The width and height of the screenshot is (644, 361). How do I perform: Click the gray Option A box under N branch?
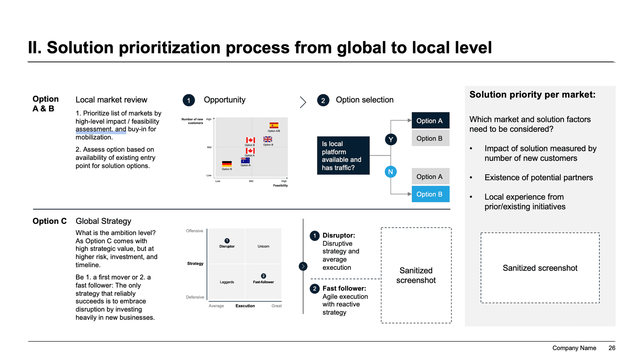pyautogui.click(x=430, y=177)
